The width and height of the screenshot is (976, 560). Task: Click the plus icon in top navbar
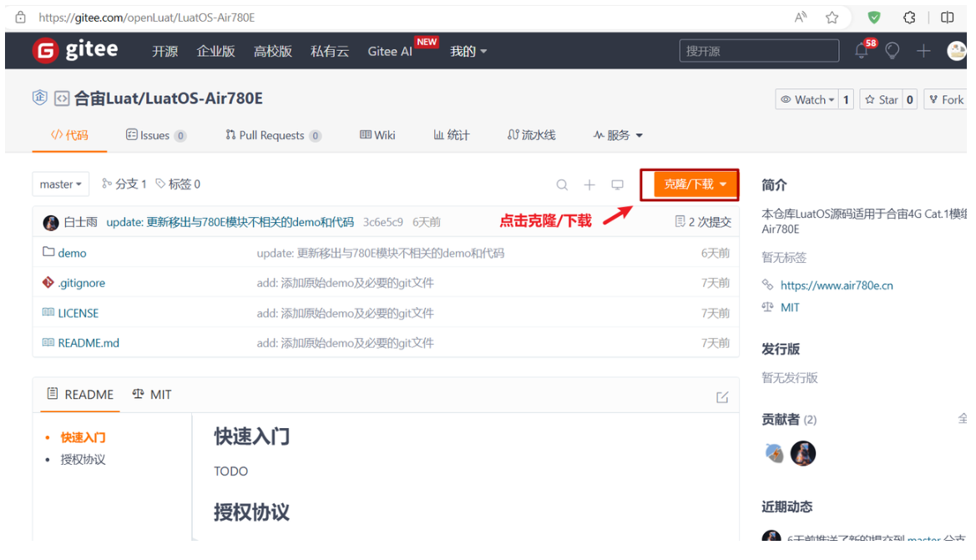point(923,51)
